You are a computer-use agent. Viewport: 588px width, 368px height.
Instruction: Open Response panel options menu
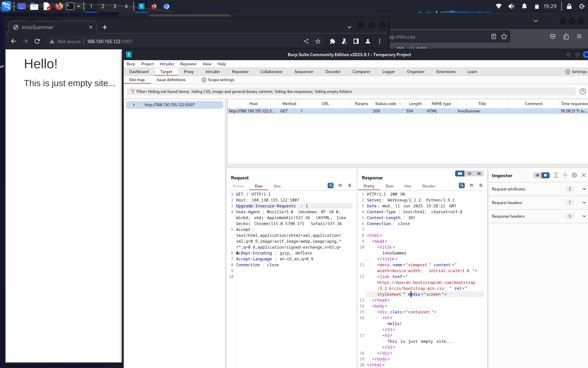[481, 185]
